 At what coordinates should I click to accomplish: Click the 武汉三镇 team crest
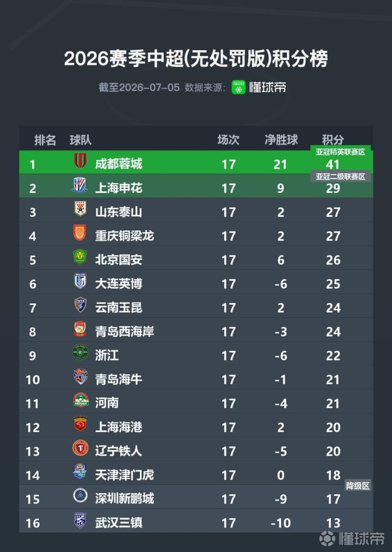tap(80, 520)
